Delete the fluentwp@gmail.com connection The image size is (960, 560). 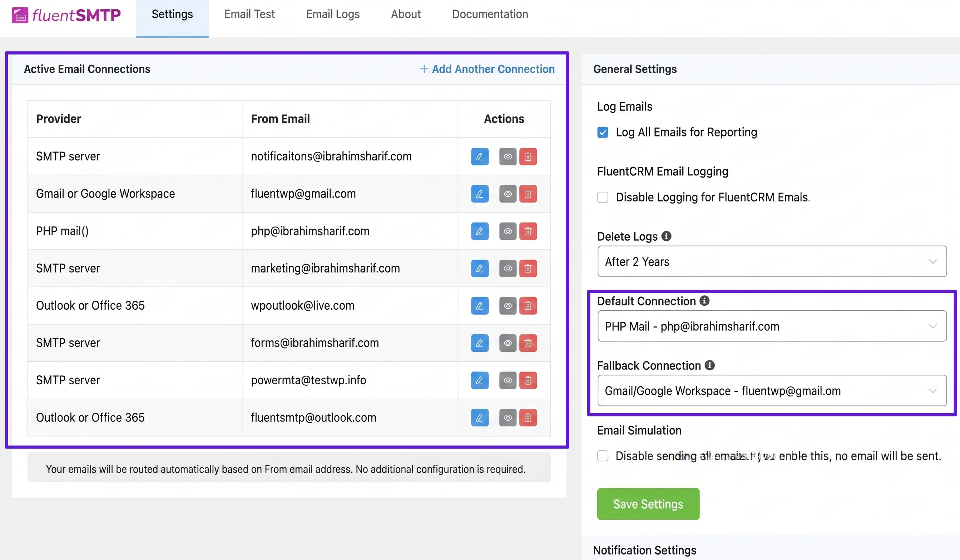(x=528, y=194)
